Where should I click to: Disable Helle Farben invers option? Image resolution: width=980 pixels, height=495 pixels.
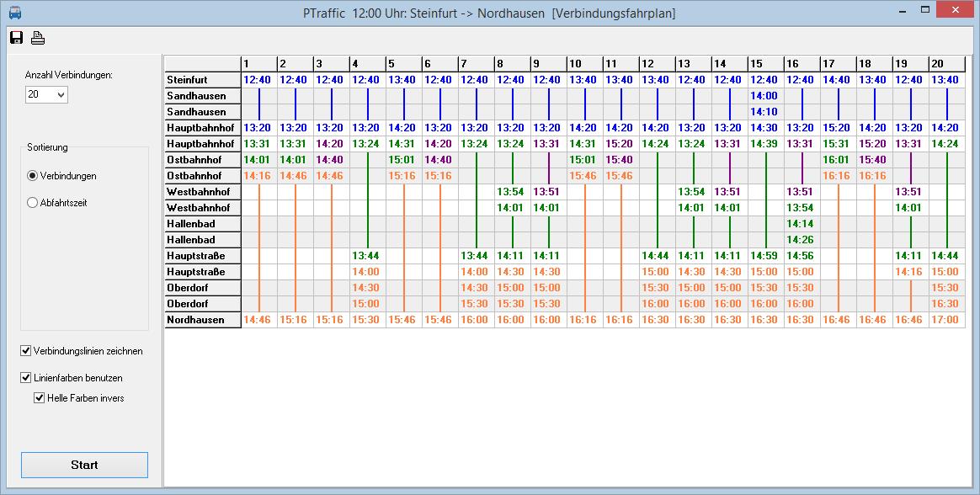40,398
